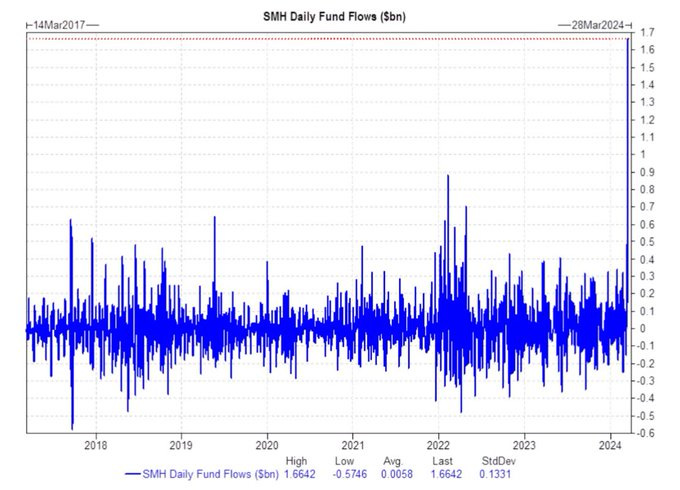Click the 'Low' column header in the legend
The image size is (680, 490).
tap(344, 461)
